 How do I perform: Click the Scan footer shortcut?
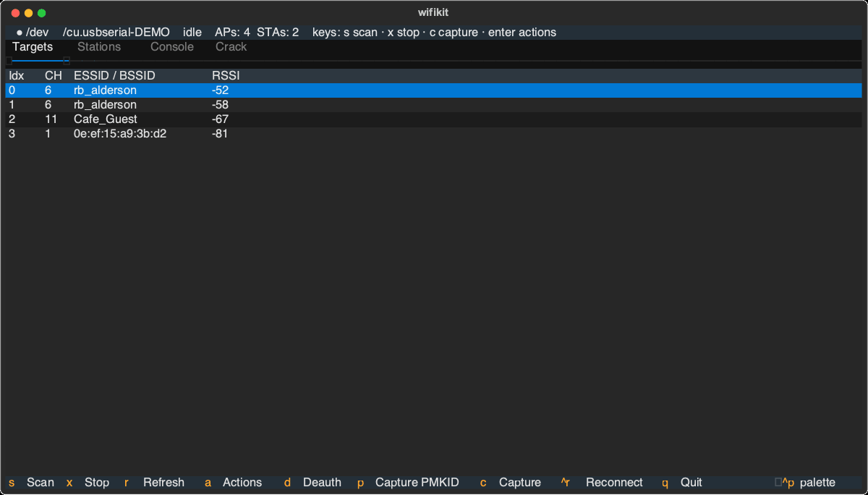click(31, 482)
